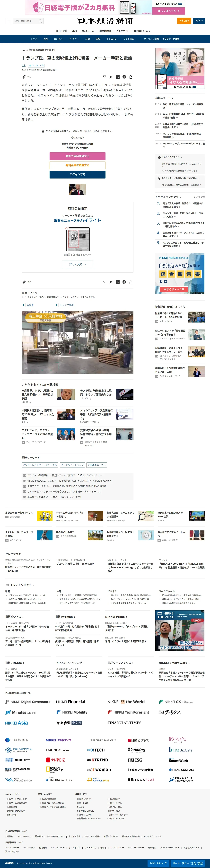Follow the 自動車 topic with its plus icon
This screenshot has width=210, height=868.
pyautogui.click(x=24, y=305)
